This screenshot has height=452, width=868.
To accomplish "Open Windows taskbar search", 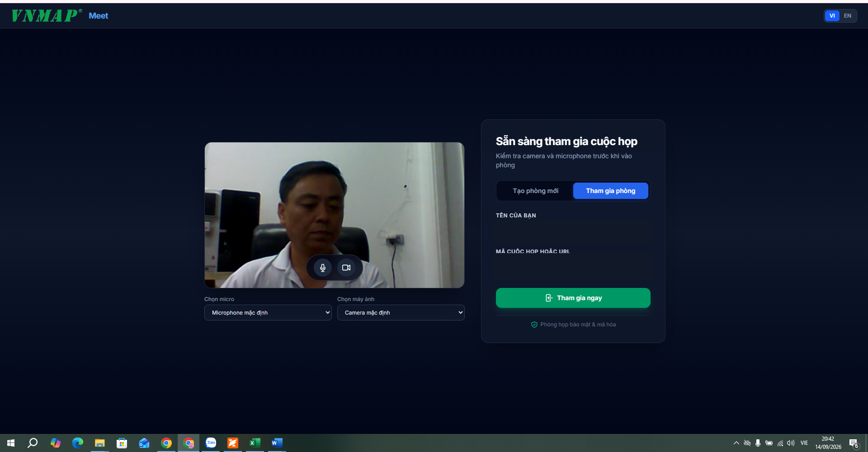I will pyautogui.click(x=33, y=443).
